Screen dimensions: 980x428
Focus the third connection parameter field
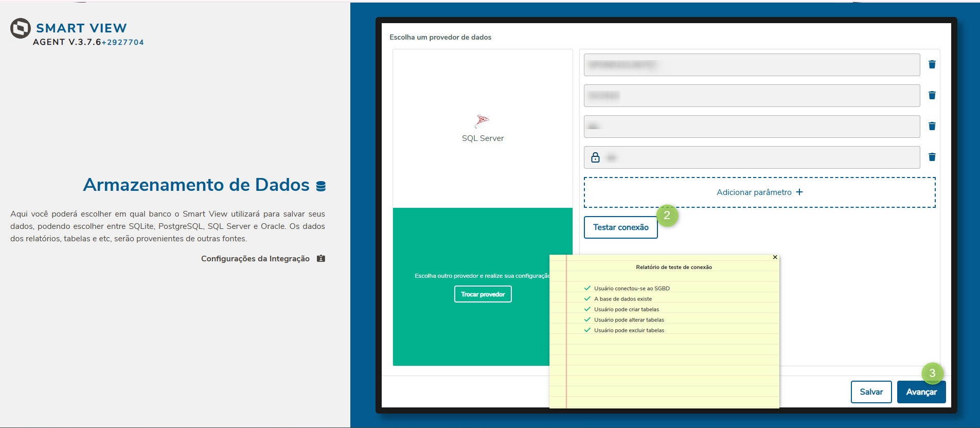pos(752,127)
